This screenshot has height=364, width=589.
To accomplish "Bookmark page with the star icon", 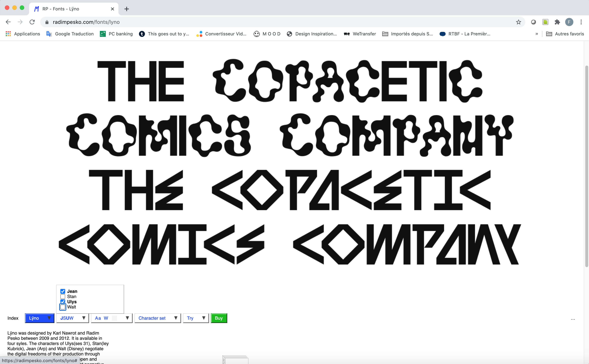I will (x=518, y=22).
